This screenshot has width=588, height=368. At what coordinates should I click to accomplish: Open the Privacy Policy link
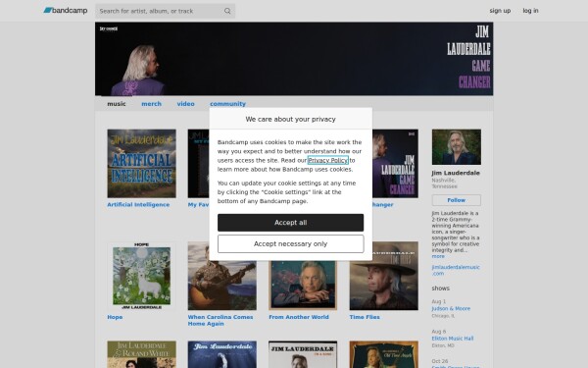pyautogui.click(x=327, y=160)
